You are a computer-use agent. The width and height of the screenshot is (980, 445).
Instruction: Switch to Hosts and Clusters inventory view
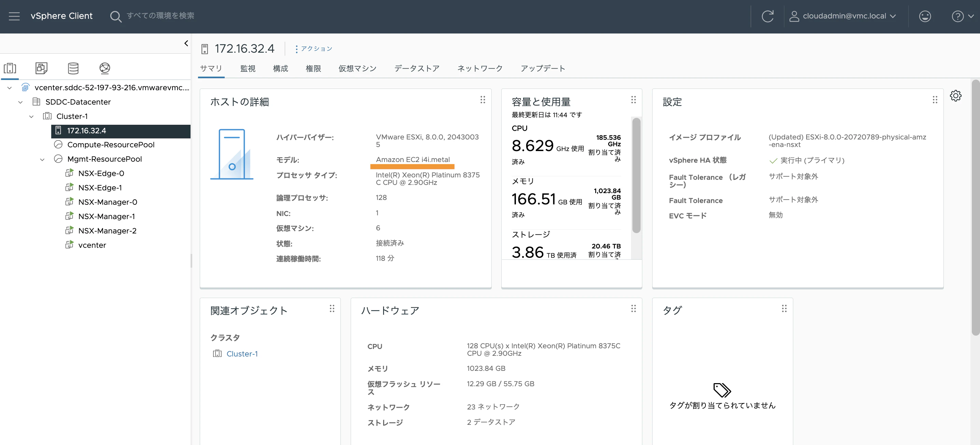coord(10,68)
